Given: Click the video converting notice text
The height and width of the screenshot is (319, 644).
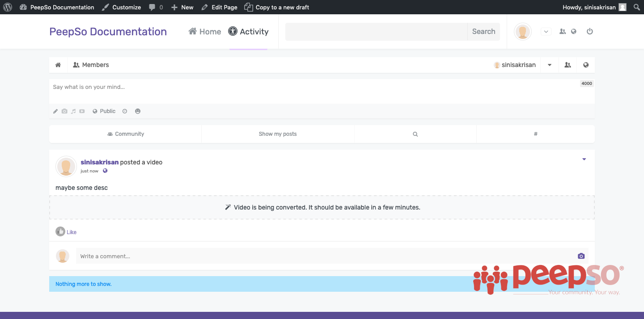Looking at the screenshot, I should [327, 207].
